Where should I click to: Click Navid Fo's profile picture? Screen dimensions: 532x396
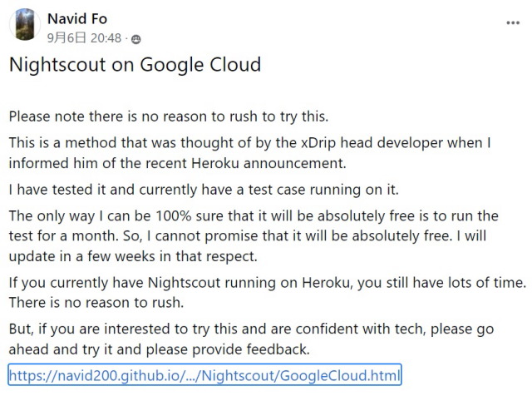pyautogui.click(x=26, y=25)
